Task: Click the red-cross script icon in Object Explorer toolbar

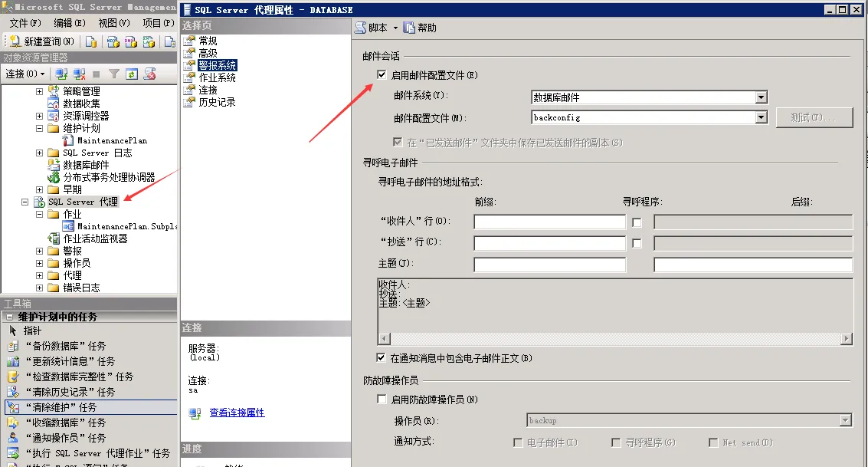Action: (x=149, y=74)
